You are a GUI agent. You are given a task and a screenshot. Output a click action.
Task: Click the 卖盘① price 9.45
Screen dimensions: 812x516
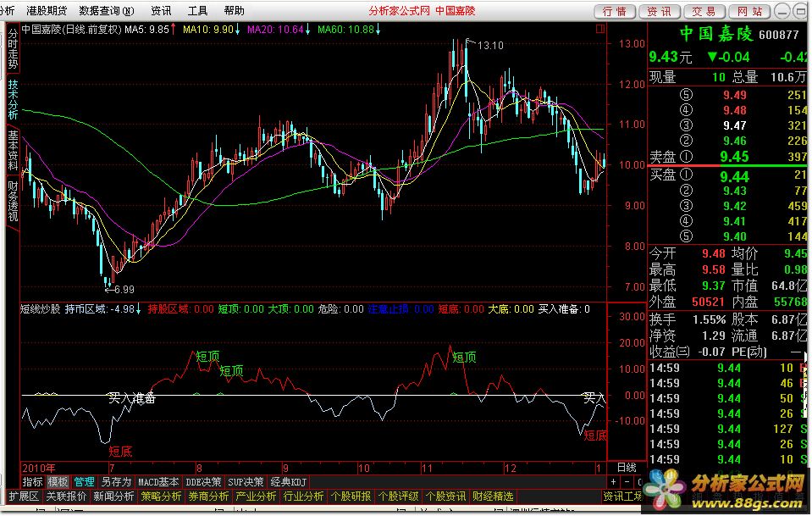point(734,157)
